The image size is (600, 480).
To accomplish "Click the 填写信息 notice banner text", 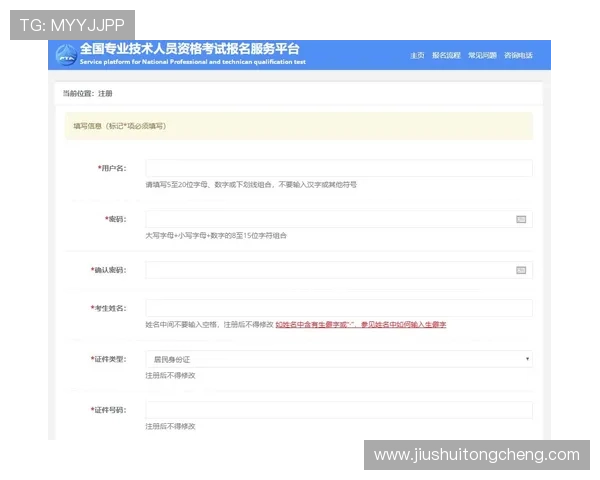I will coord(120,126).
